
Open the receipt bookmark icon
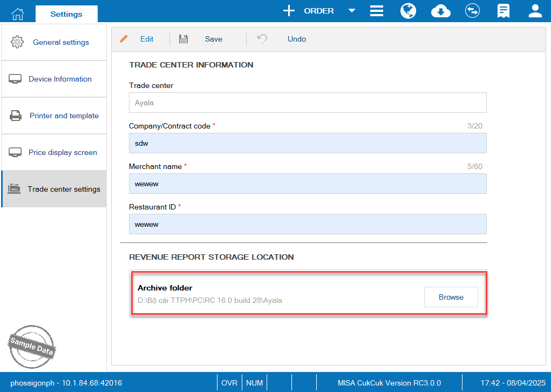click(x=504, y=11)
